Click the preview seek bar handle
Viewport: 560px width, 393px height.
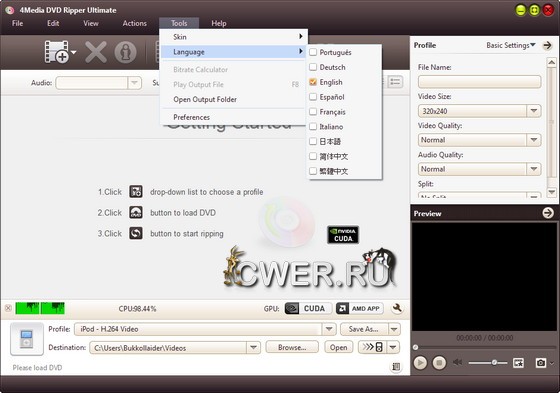click(x=415, y=347)
